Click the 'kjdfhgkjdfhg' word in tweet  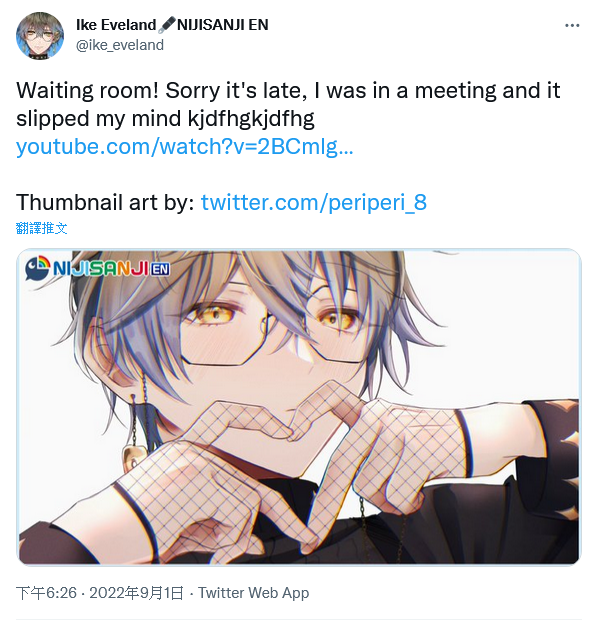(251, 119)
